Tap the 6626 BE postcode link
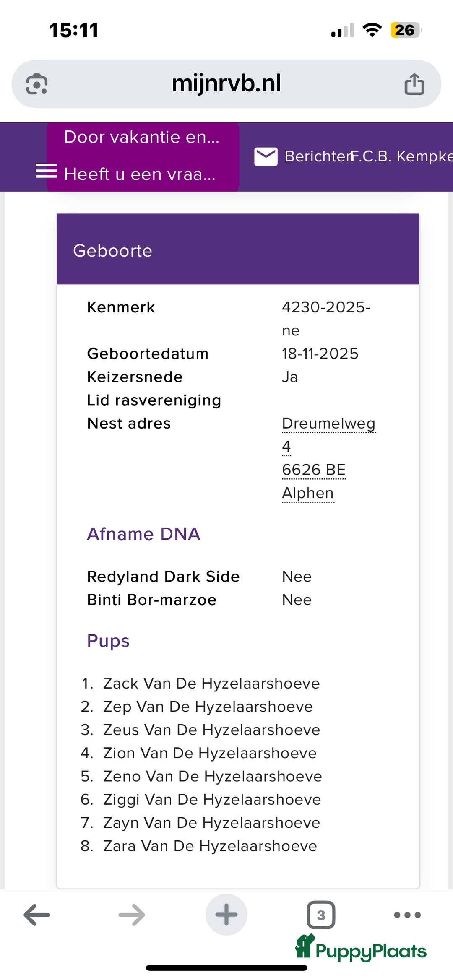 [314, 470]
